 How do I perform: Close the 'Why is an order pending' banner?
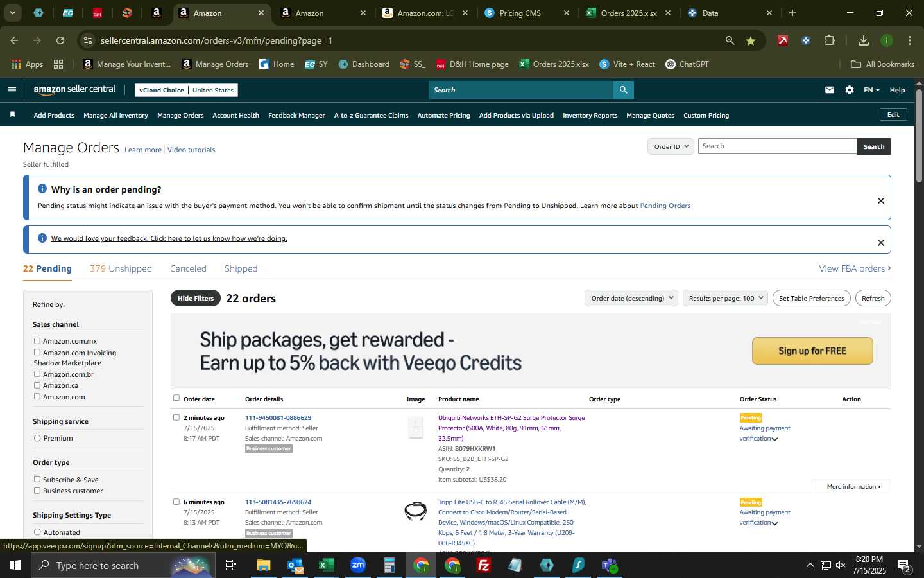point(880,201)
